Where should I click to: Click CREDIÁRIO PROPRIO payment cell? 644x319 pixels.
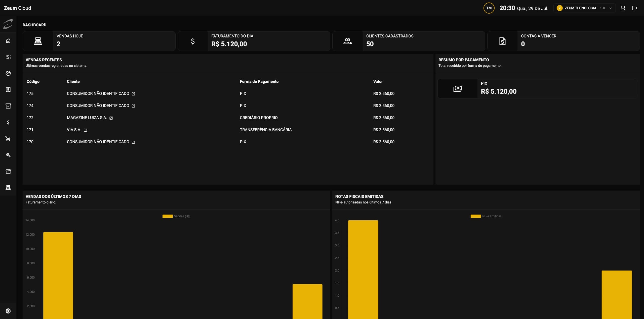tap(259, 118)
